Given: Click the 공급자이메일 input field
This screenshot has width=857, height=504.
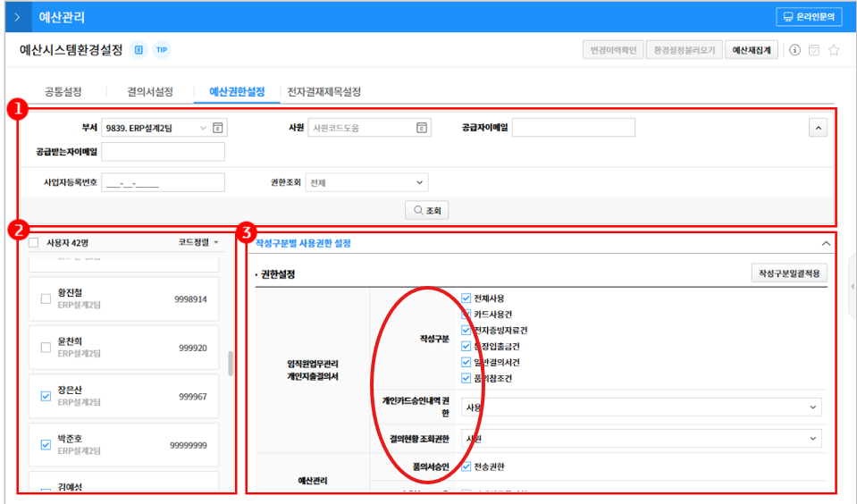Looking at the screenshot, I should pos(574,128).
